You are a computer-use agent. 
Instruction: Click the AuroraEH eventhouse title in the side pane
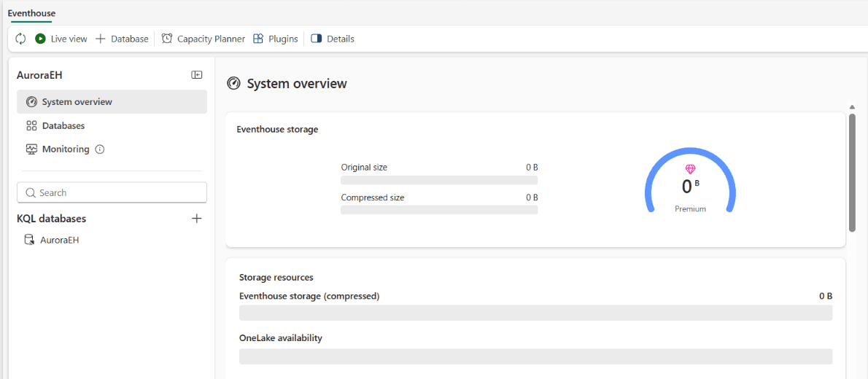coord(40,75)
